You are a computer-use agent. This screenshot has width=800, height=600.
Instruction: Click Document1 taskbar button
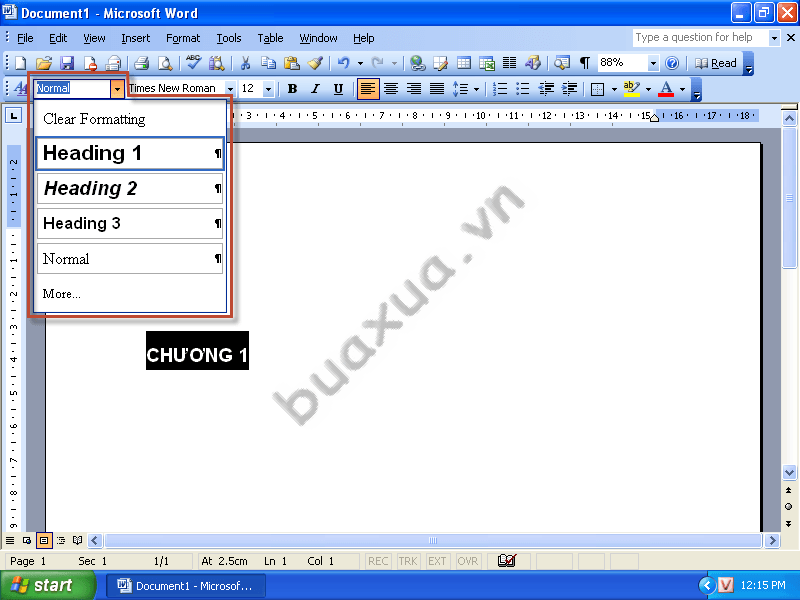(x=186, y=586)
